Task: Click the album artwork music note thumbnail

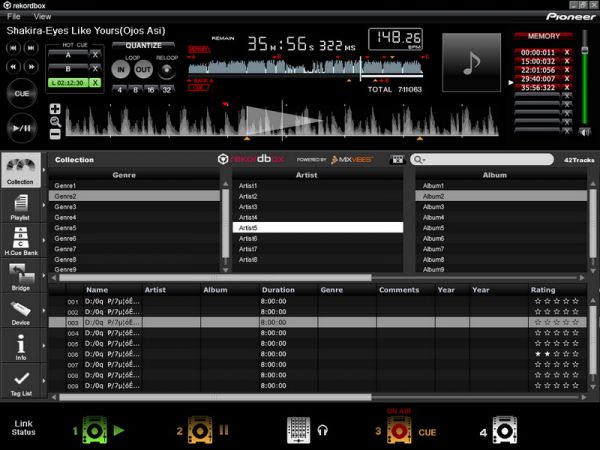Action: (471, 62)
